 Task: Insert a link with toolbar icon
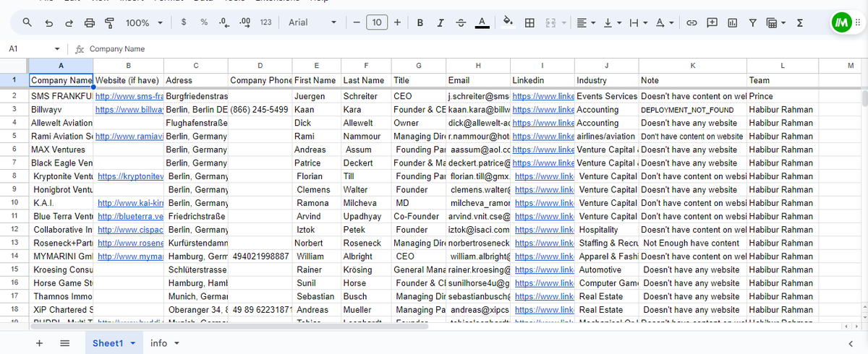[x=692, y=22]
